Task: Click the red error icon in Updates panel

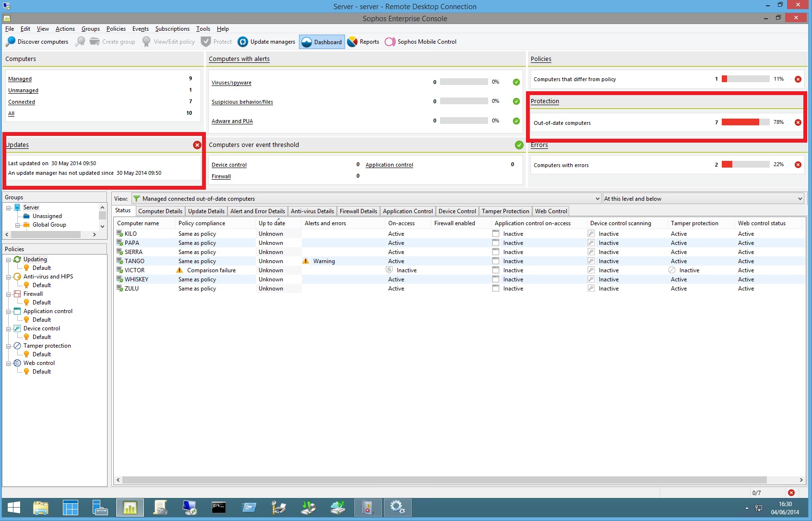Action: pos(197,145)
